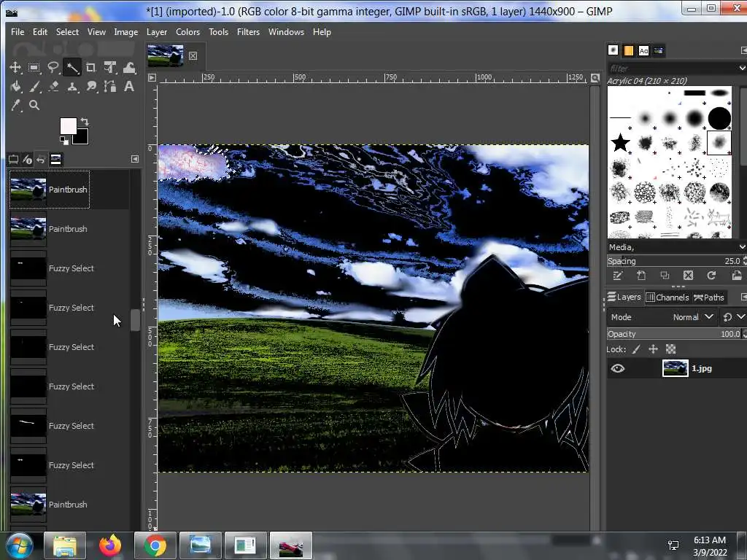Viewport: 747px width, 560px height.
Task: Click the background color swatch
Action: [82, 138]
